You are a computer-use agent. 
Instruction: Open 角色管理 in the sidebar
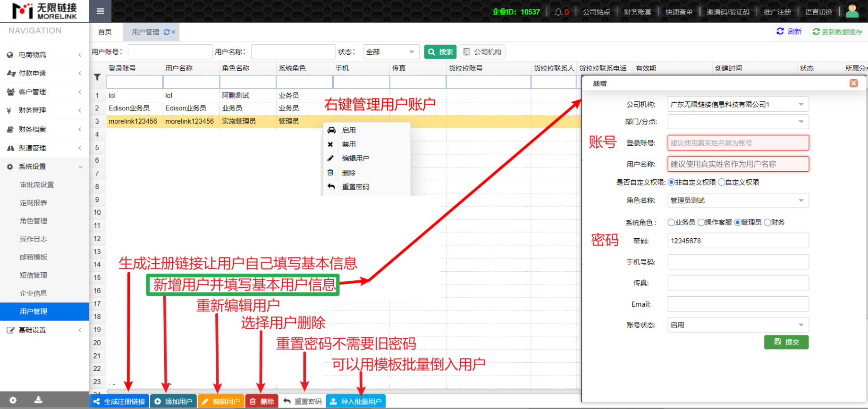pyautogui.click(x=34, y=221)
